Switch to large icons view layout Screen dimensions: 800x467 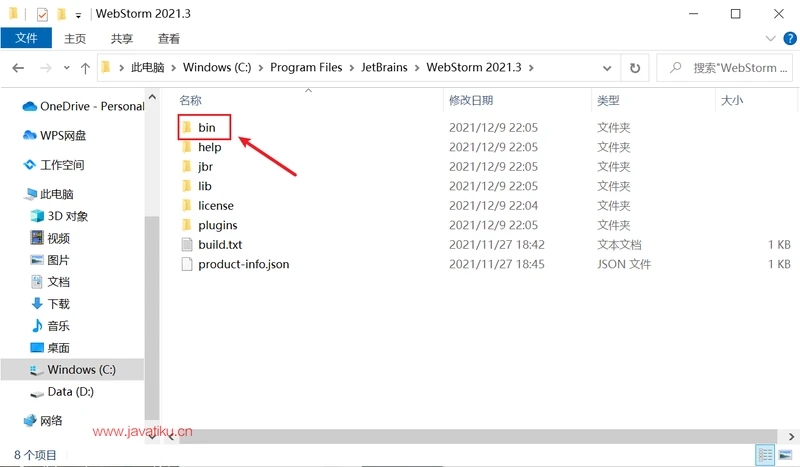pos(786,454)
